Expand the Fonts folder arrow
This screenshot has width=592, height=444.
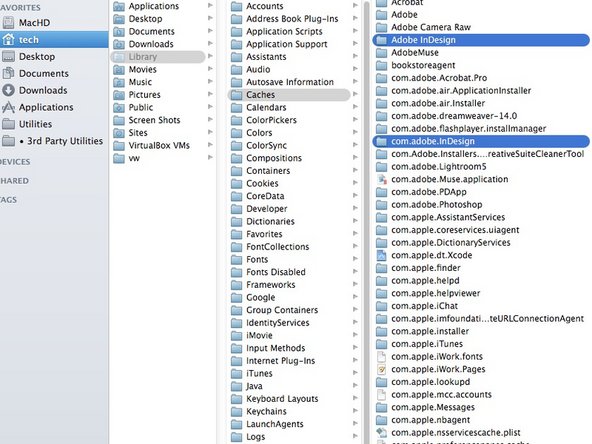click(355, 259)
